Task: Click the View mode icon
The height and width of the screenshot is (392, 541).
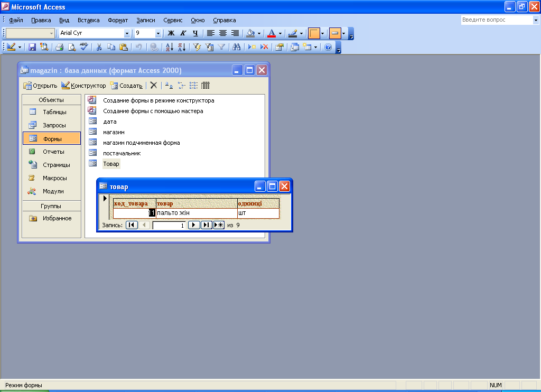Action: [11, 47]
